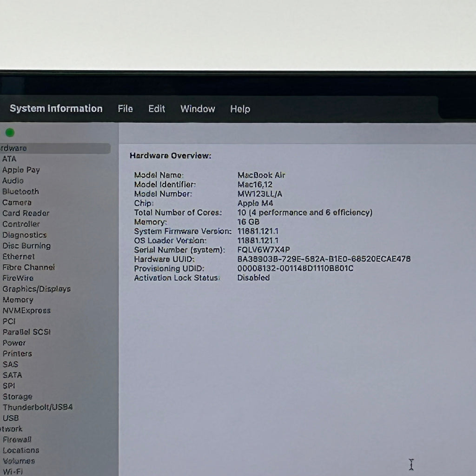
Task: Select Wi-Fi in the sidebar
Action: 13,472
